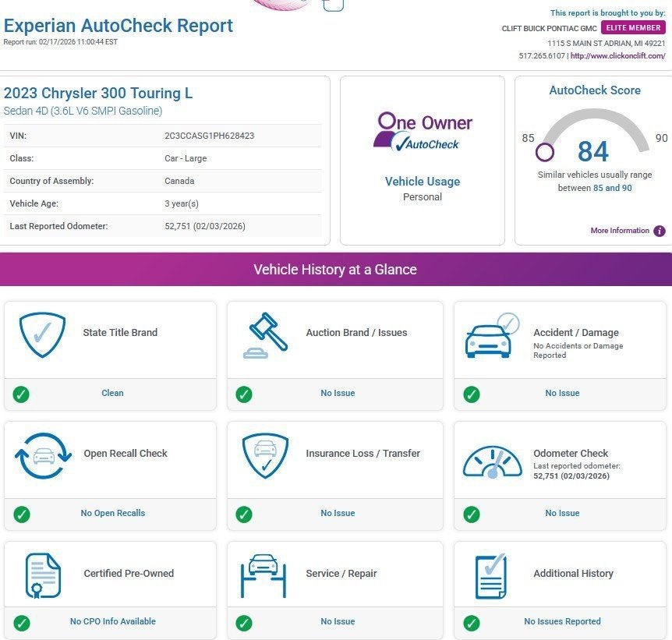Click the Vehicle History at a Glance banner
Image resolution: width=672 pixels, height=640 pixels.
click(335, 270)
